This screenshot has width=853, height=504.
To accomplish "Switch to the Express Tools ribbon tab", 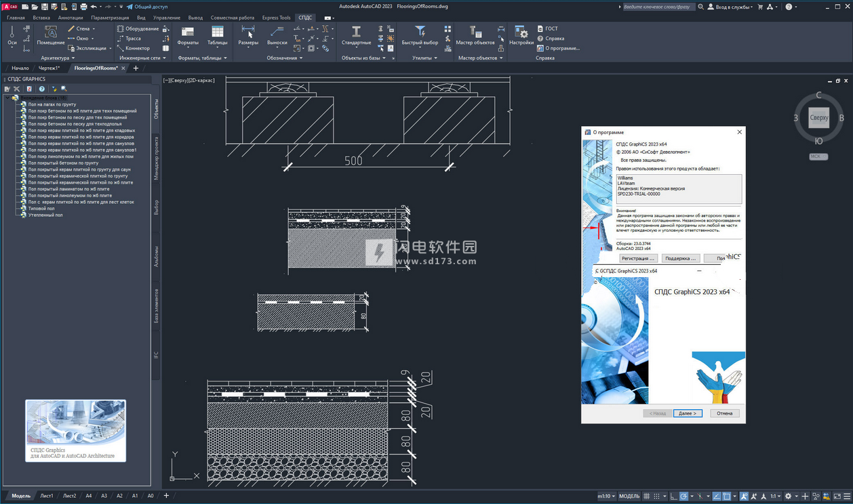I will coord(276,18).
